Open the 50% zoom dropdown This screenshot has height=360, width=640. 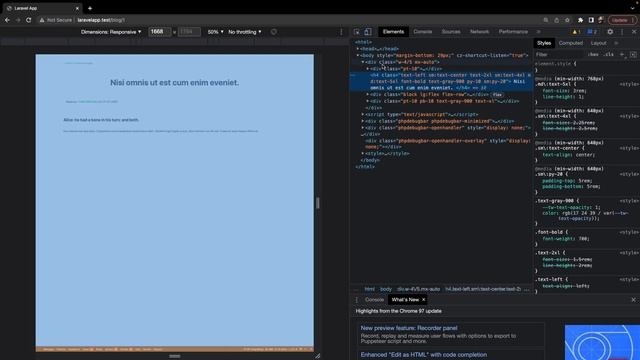(216, 32)
